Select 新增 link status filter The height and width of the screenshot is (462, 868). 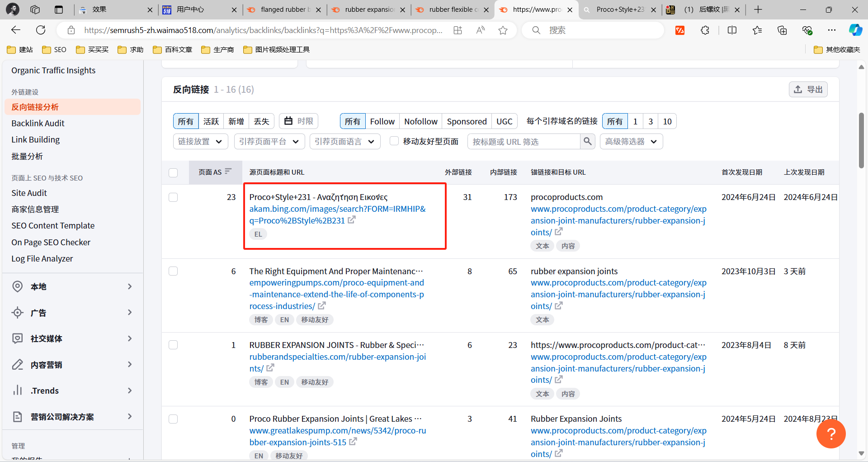point(236,121)
